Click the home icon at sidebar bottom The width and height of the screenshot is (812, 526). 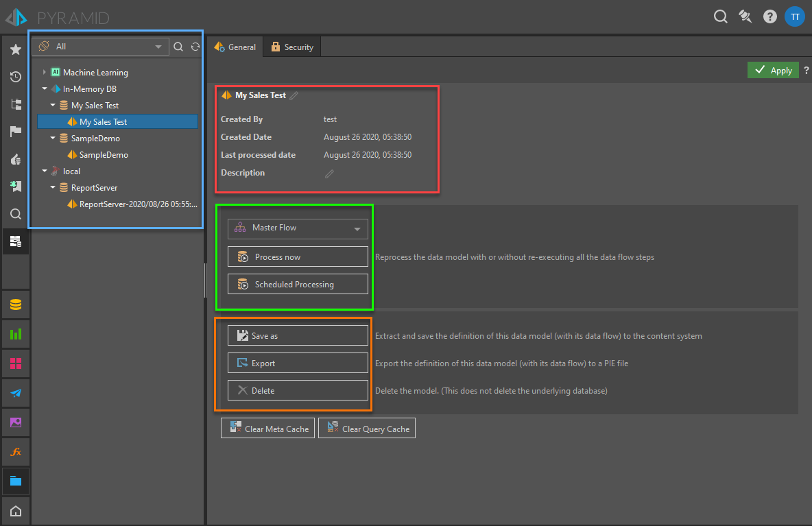pyautogui.click(x=16, y=511)
